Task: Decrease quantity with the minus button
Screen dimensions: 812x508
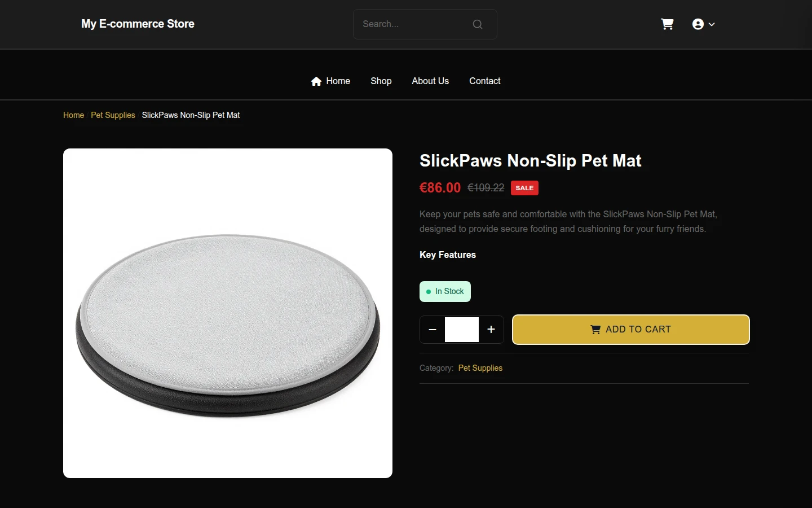Action: pos(433,330)
